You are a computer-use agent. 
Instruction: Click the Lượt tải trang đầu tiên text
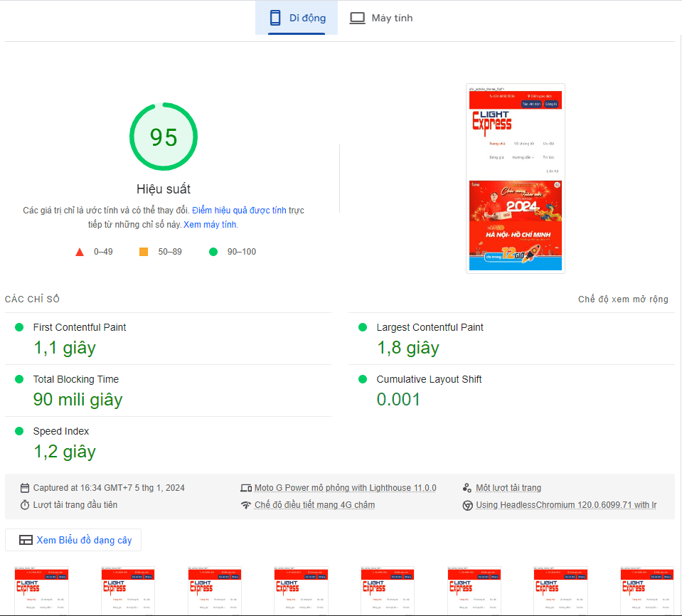pyautogui.click(x=75, y=505)
